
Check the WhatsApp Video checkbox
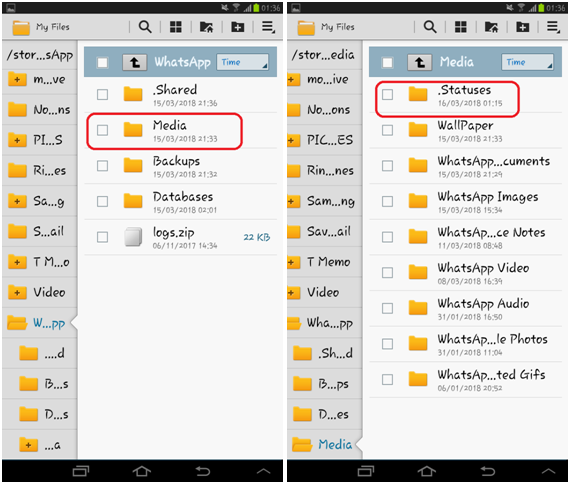pyautogui.click(x=388, y=273)
